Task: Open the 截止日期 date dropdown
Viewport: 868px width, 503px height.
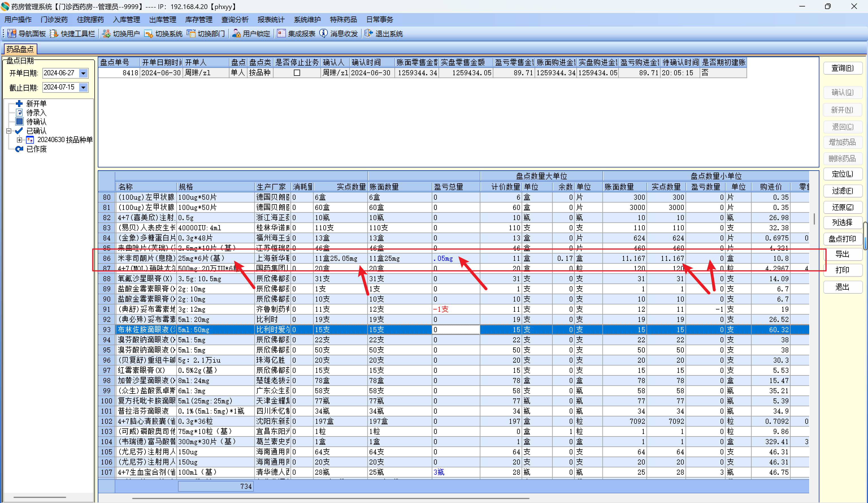Action: (83, 88)
